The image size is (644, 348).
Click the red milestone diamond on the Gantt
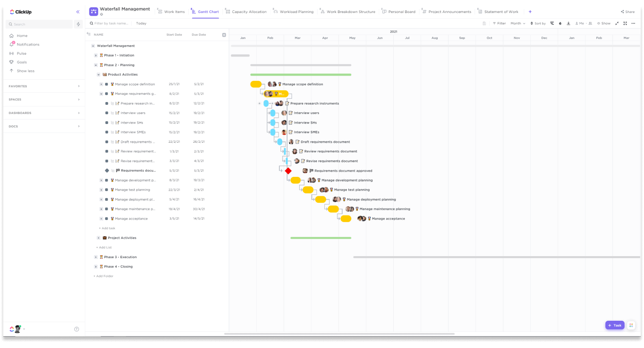[x=288, y=171]
